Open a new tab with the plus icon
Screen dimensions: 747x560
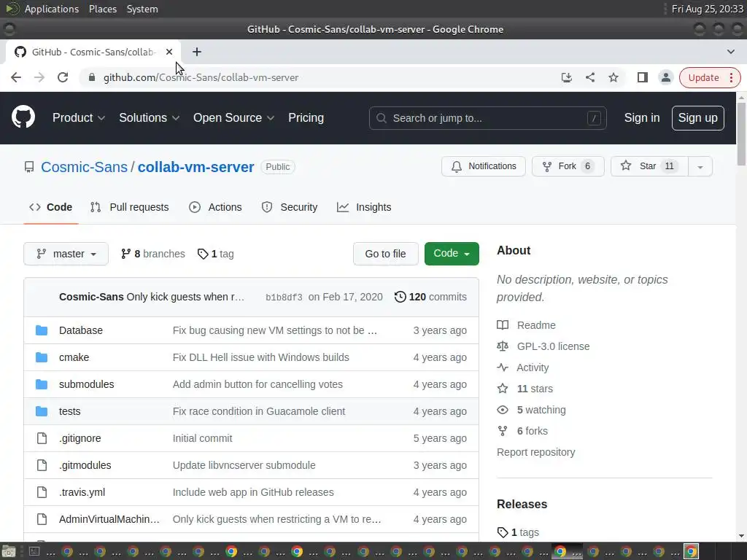click(x=197, y=52)
